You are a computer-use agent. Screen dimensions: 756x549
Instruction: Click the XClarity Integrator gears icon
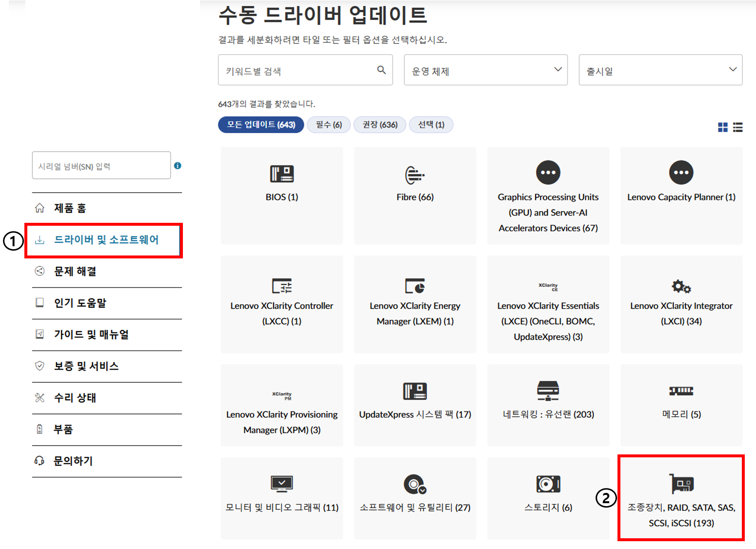(x=681, y=286)
